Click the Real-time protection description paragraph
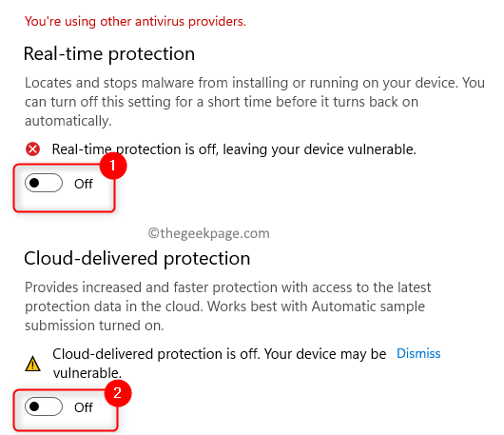This screenshot has width=504, height=435. [x=255, y=102]
